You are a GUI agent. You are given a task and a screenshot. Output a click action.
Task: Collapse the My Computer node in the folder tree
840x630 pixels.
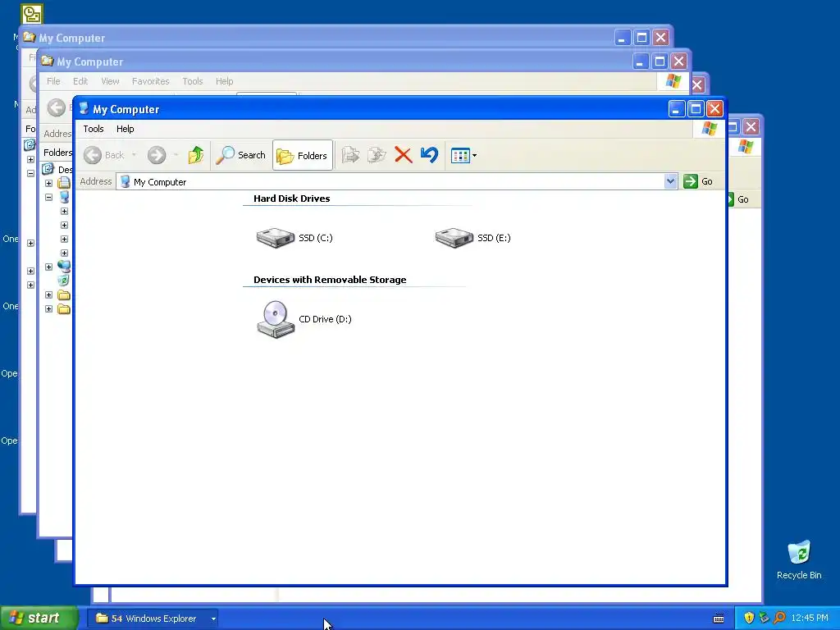click(x=48, y=197)
